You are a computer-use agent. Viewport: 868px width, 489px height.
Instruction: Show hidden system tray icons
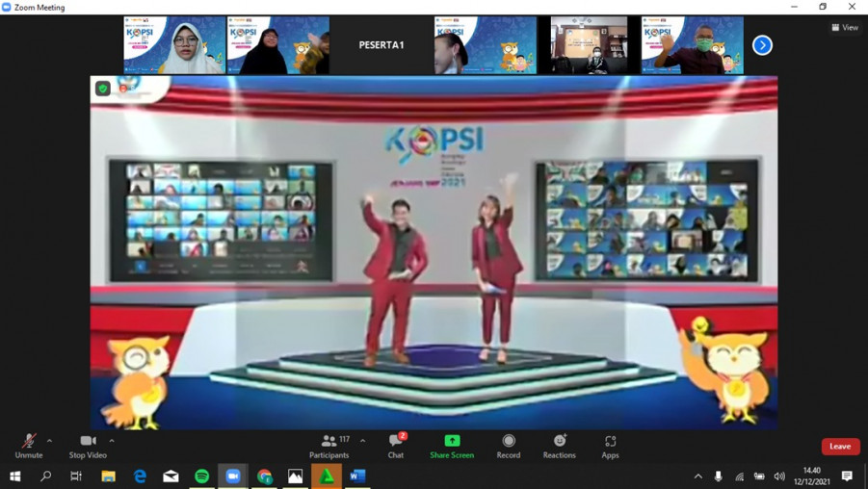click(x=698, y=476)
